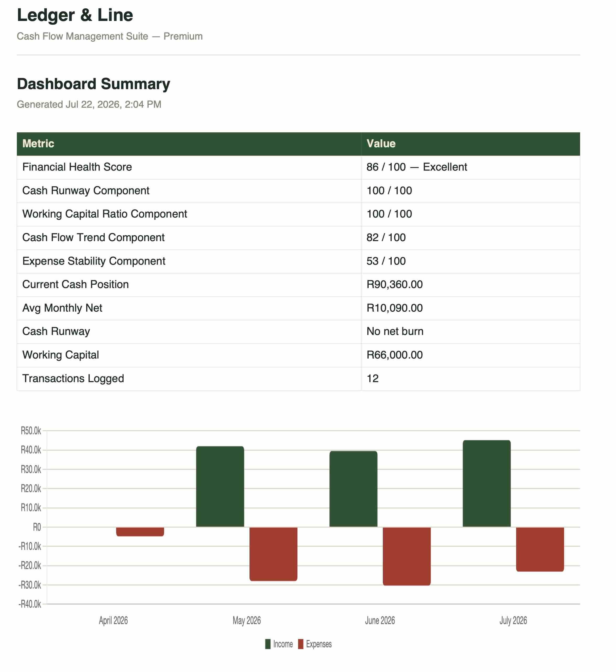The height and width of the screenshot is (672, 616).
Task: Click the June 2026 expenses bar
Action: [407, 556]
